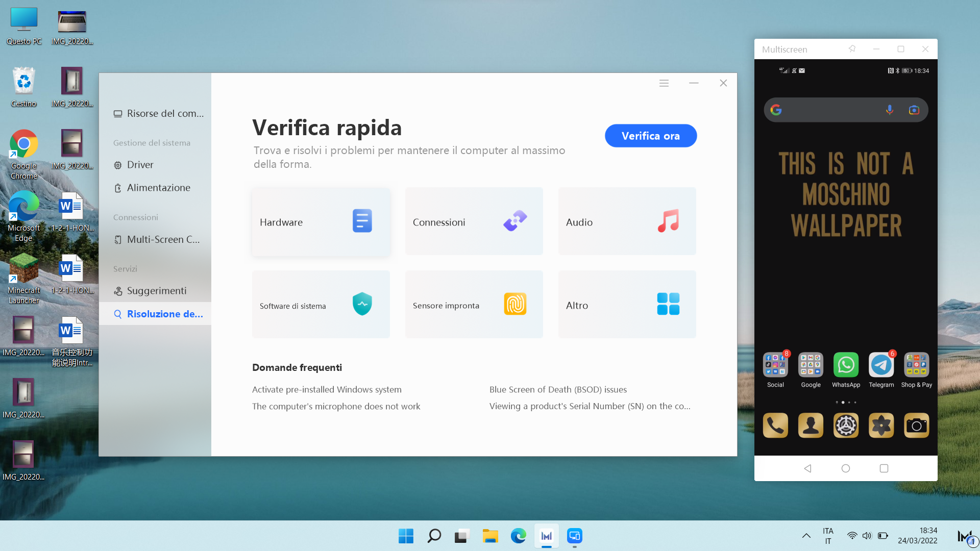Open the Contacts app on the phone
The image size is (980, 551).
coord(811,425)
